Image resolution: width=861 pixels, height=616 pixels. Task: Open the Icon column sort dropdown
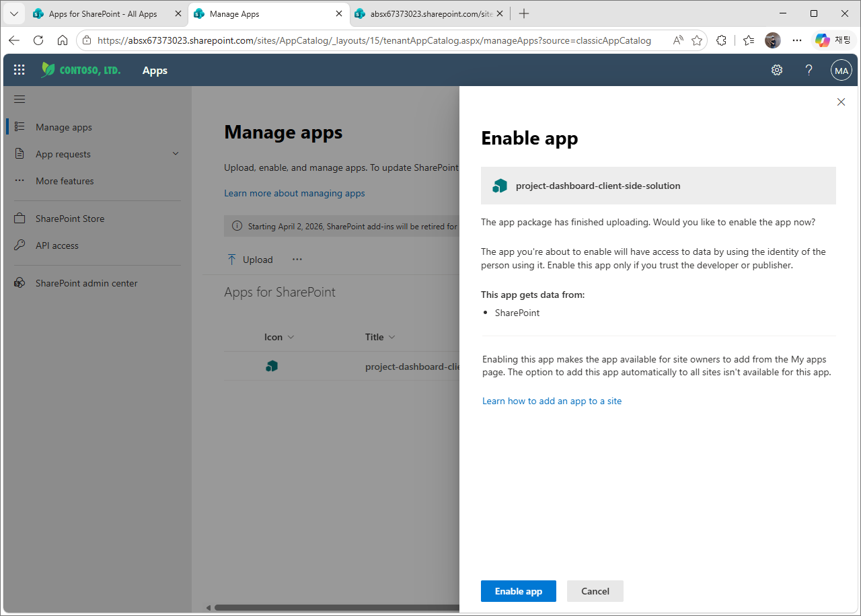291,337
